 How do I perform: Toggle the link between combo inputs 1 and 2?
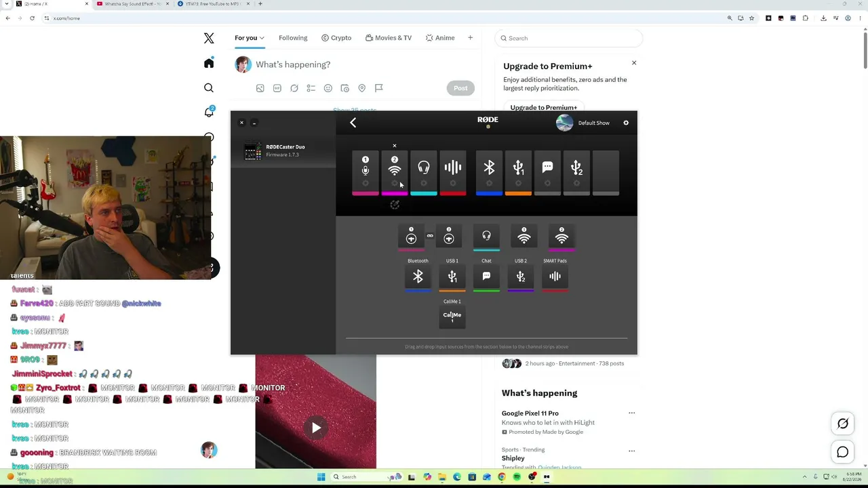(430, 236)
